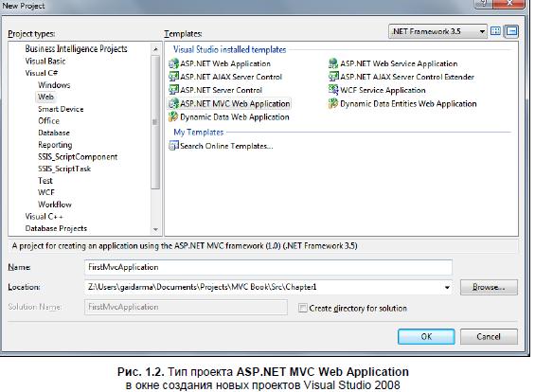Image resolution: width=535 pixels, height=392 pixels.
Task: Click 'ASP.NET MVC Web Application' template label
Action: pyautogui.click(x=235, y=103)
